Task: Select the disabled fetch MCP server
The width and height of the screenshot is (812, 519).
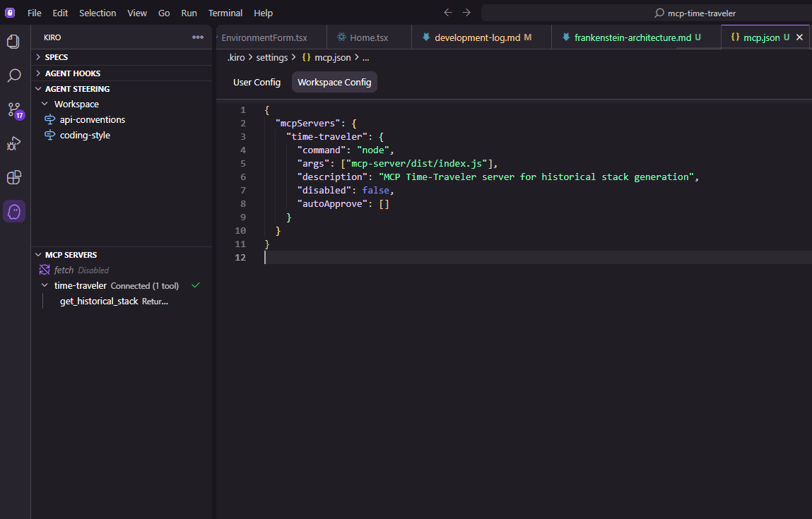Action: click(64, 270)
